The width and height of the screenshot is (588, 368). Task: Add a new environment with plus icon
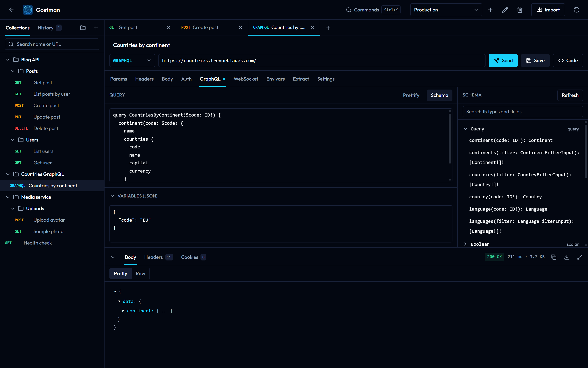click(490, 10)
